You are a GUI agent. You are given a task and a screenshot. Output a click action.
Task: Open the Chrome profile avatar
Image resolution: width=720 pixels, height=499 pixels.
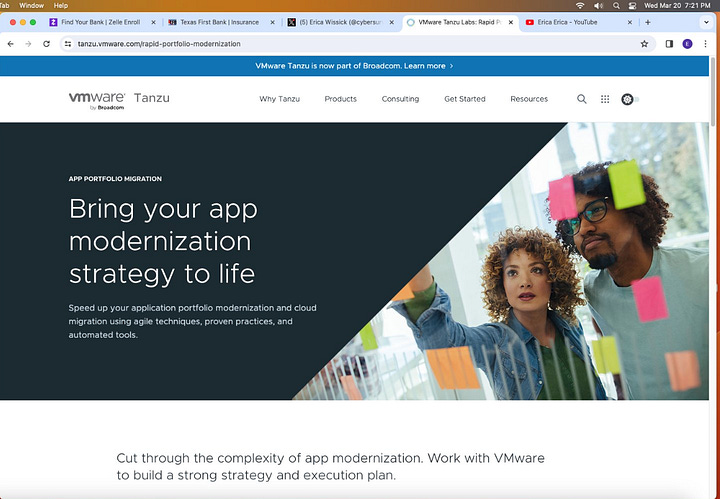click(x=687, y=44)
